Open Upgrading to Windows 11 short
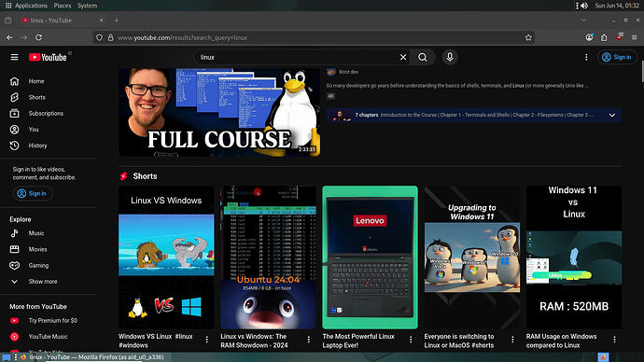 click(472, 258)
